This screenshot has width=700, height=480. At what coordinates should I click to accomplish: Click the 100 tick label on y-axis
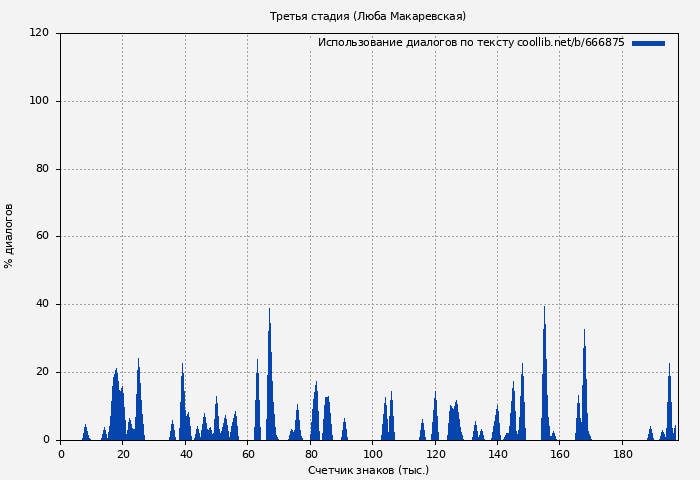(x=39, y=101)
